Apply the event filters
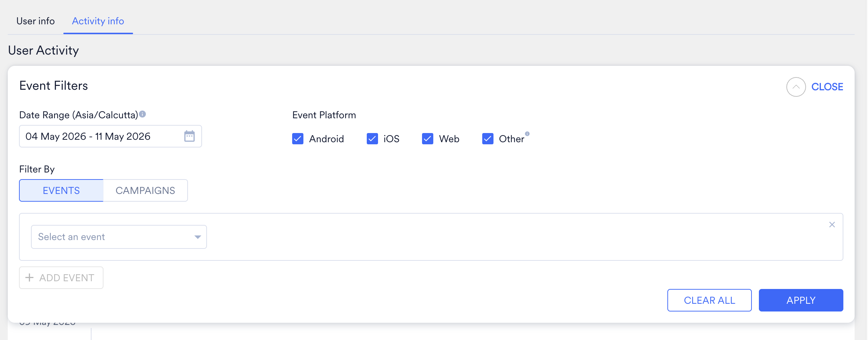Image resolution: width=868 pixels, height=340 pixels. [x=801, y=300]
